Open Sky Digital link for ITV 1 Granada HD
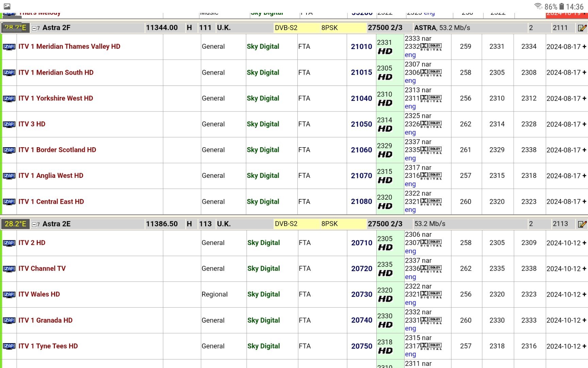588x368 pixels. pos(263,320)
